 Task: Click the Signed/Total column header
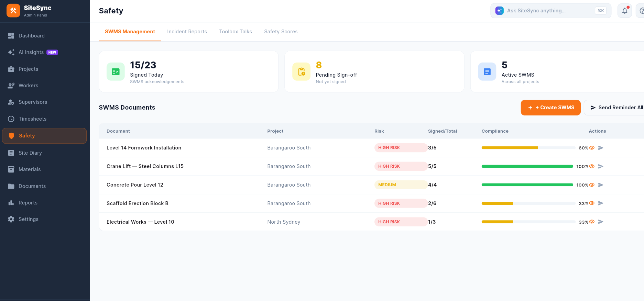click(443, 131)
